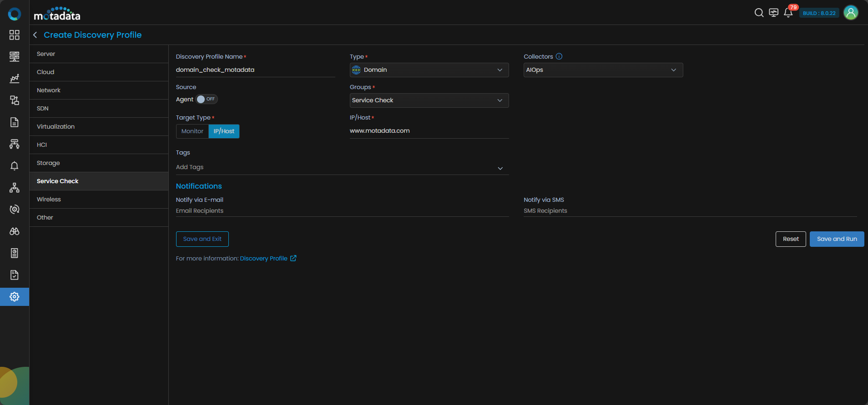868x405 pixels.
Task: Expand the Collectors dropdown showing AIOps
Action: tap(603, 70)
